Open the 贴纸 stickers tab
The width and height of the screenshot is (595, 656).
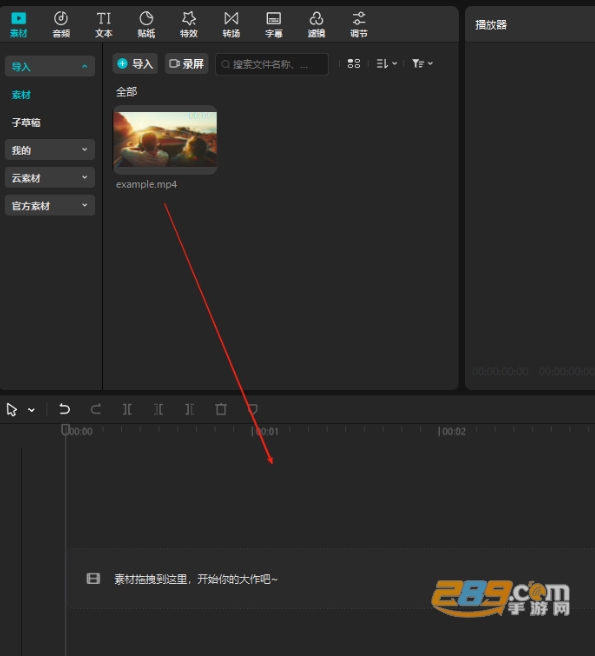pos(146,25)
